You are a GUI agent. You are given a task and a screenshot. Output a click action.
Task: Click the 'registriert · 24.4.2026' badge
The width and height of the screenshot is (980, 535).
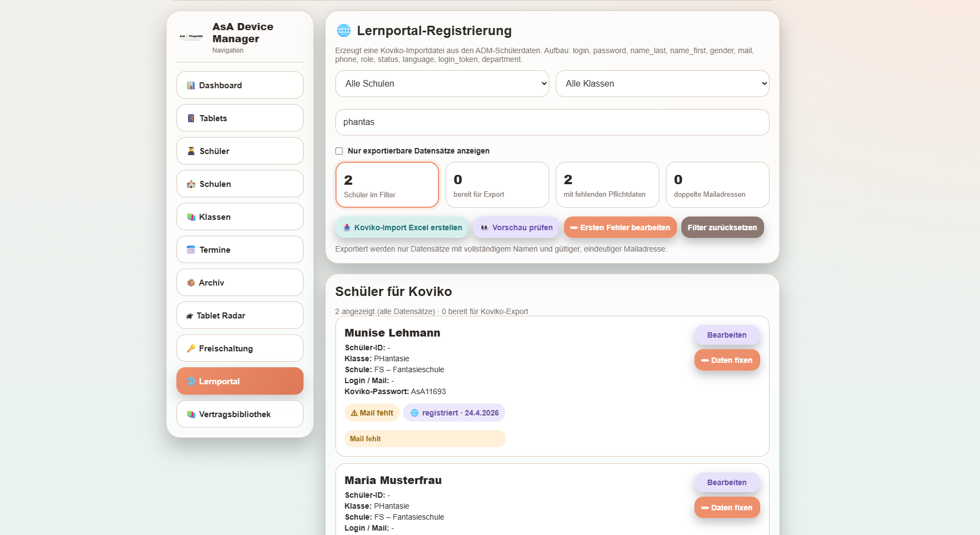pyautogui.click(x=454, y=413)
